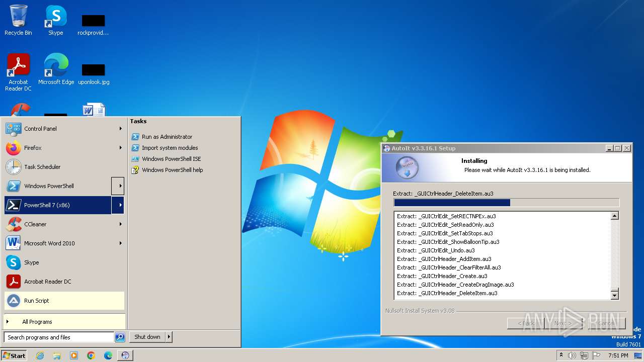644x362 pixels.
Task: Click the installation progress bar in AutoIt Setup
Action: click(506, 203)
